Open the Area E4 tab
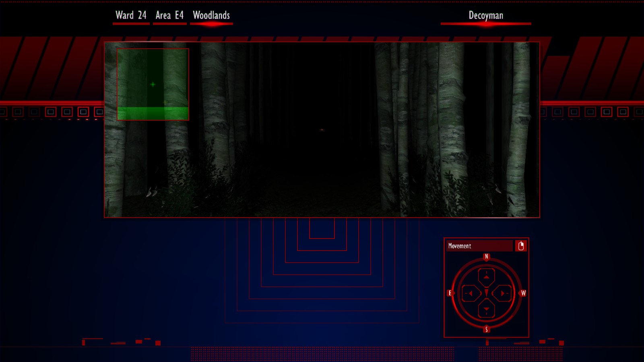 pos(169,16)
